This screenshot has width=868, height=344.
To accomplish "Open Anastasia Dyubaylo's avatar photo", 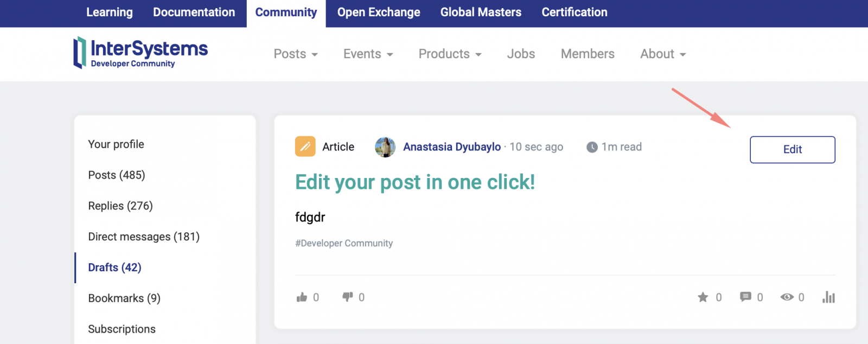I will coord(385,147).
